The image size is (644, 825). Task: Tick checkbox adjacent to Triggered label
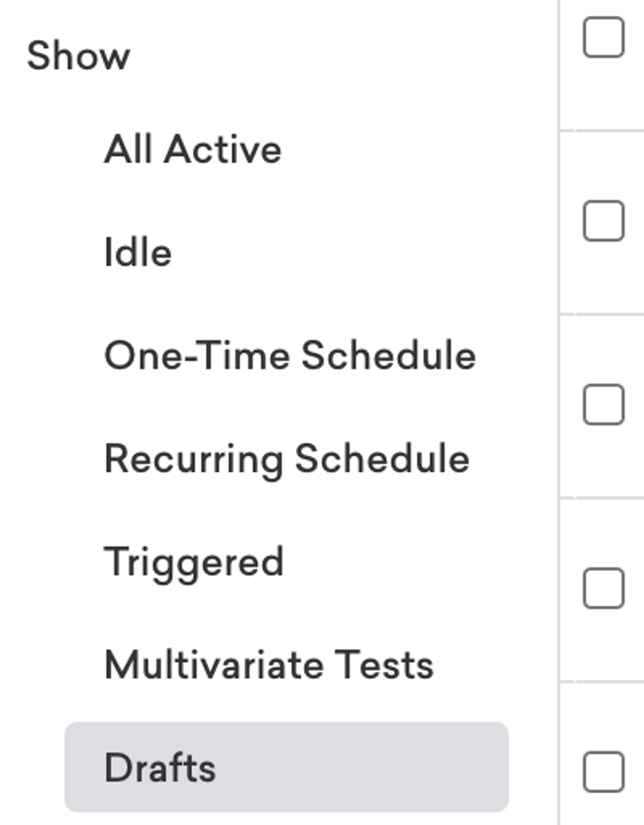tap(604, 588)
